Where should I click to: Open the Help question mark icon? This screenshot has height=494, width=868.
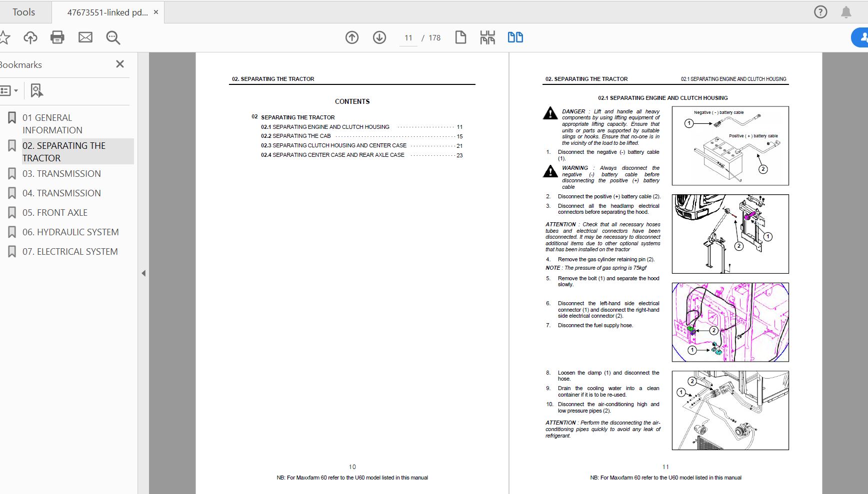pyautogui.click(x=820, y=12)
